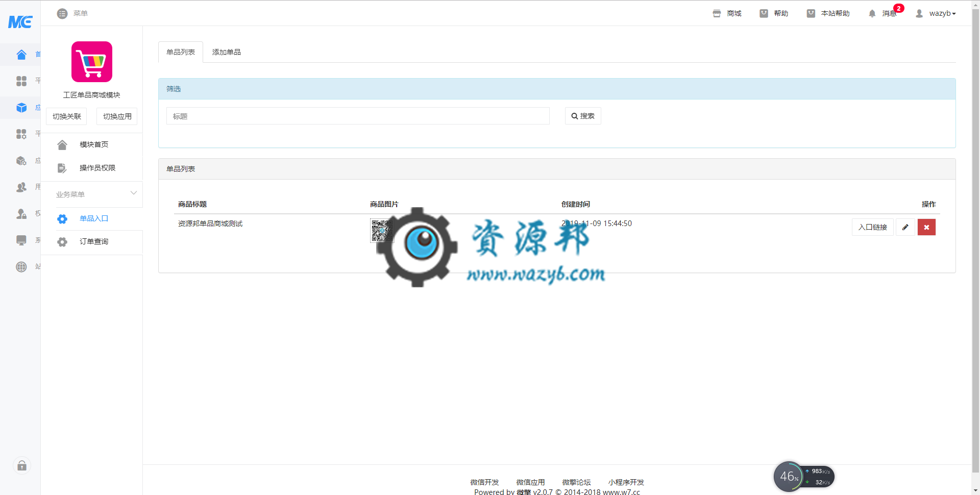This screenshot has height=495, width=980.
Task: Click the blue gear icon beside 单品入口
Action: tap(62, 219)
